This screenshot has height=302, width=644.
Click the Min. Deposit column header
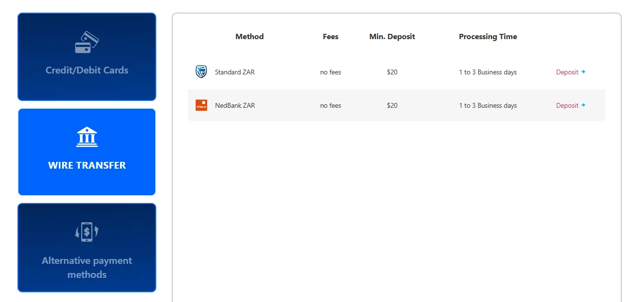click(392, 37)
